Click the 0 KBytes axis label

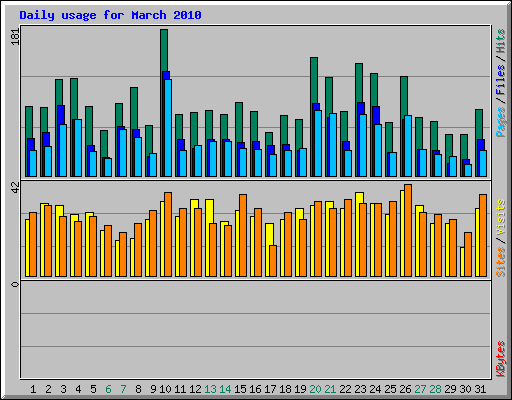(15, 284)
